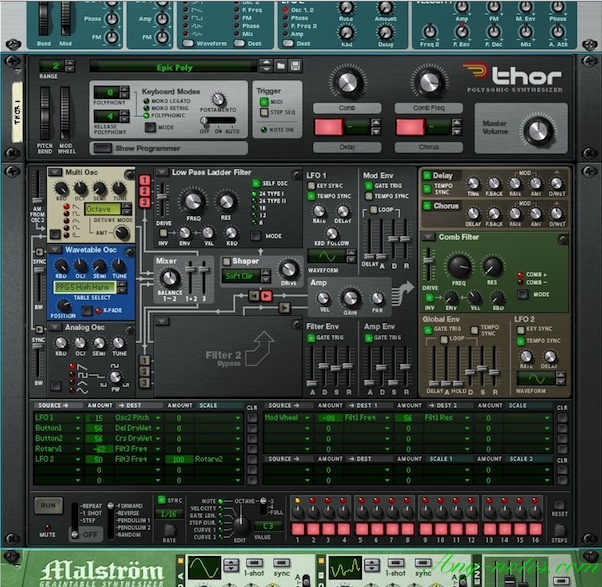The height and width of the screenshot is (587, 602).
Task: Click the Shaper Drive knob
Action: click(x=288, y=270)
